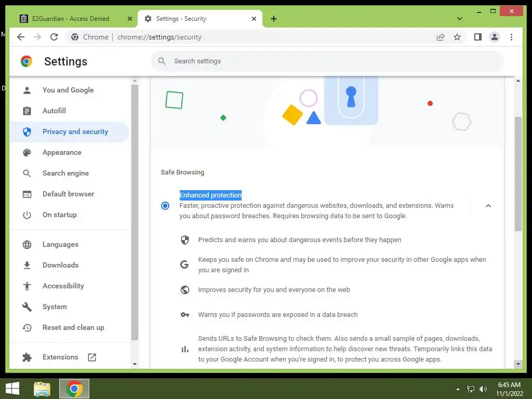Screen dimensions: 532x399
Task: Click the Safe Browsing heading
Action: pyautogui.click(x=182, y=172)
